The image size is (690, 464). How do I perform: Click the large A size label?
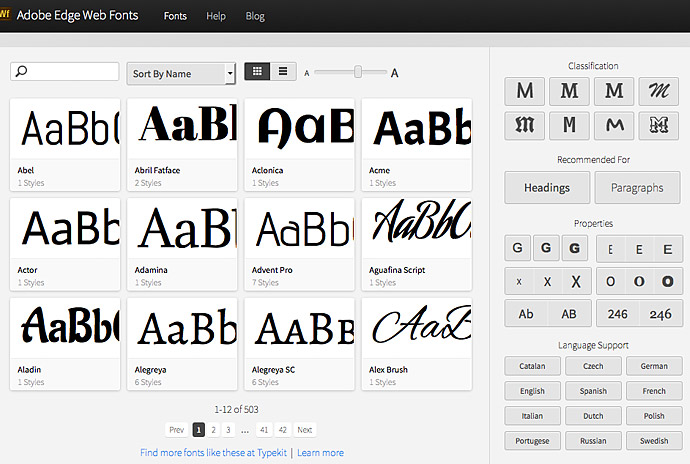pos(394,73)
